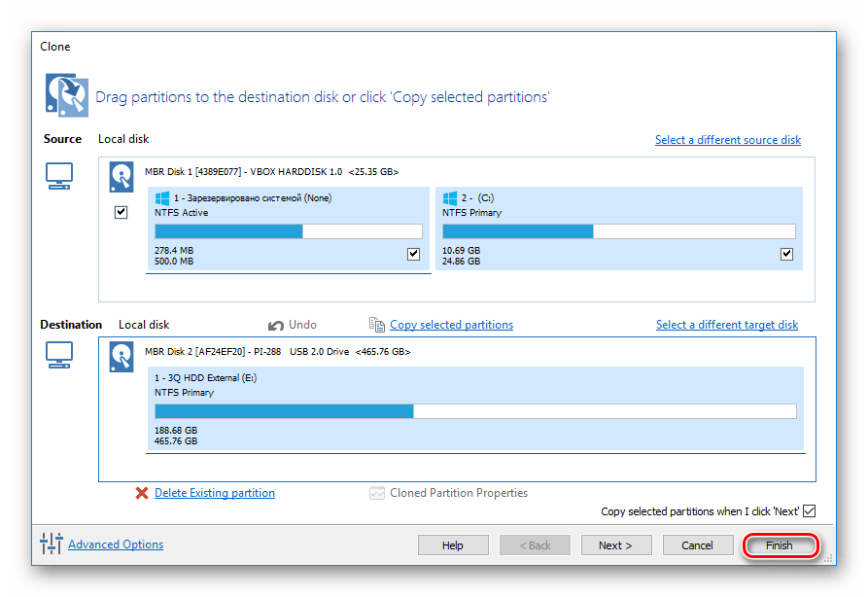Click the Windows logo on the C: partition
This screenshot has height=597, width=868.
tap(450, 198)
